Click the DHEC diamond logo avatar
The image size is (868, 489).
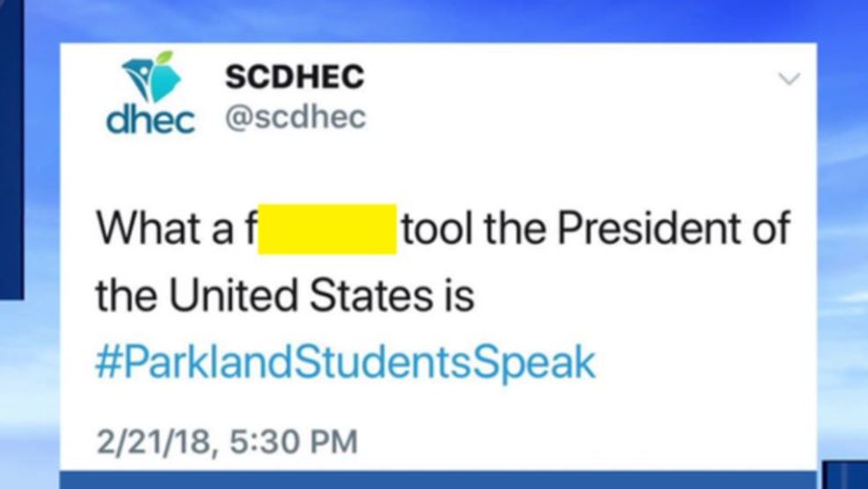tap(151, 81)
